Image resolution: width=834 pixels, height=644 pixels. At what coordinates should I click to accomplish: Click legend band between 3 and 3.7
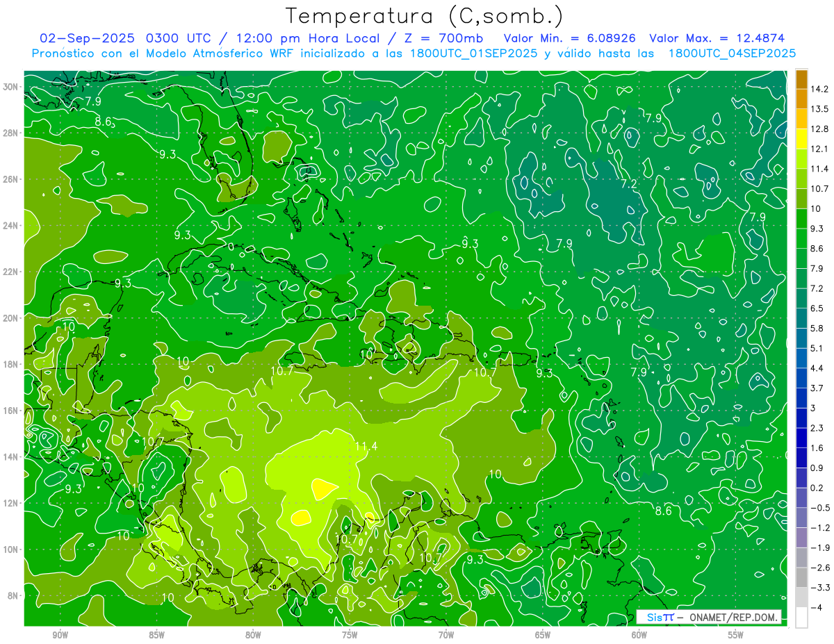click(x=801, y=398)
